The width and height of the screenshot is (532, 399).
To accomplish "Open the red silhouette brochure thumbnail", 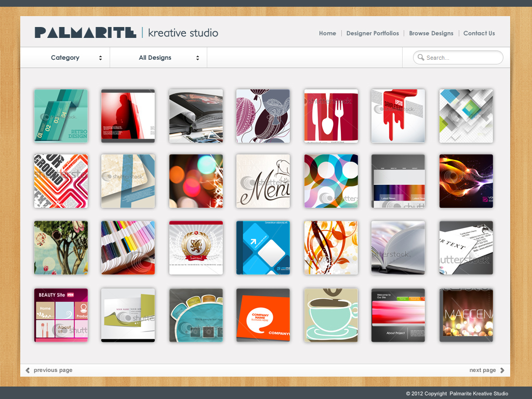I will coord(128,116).
